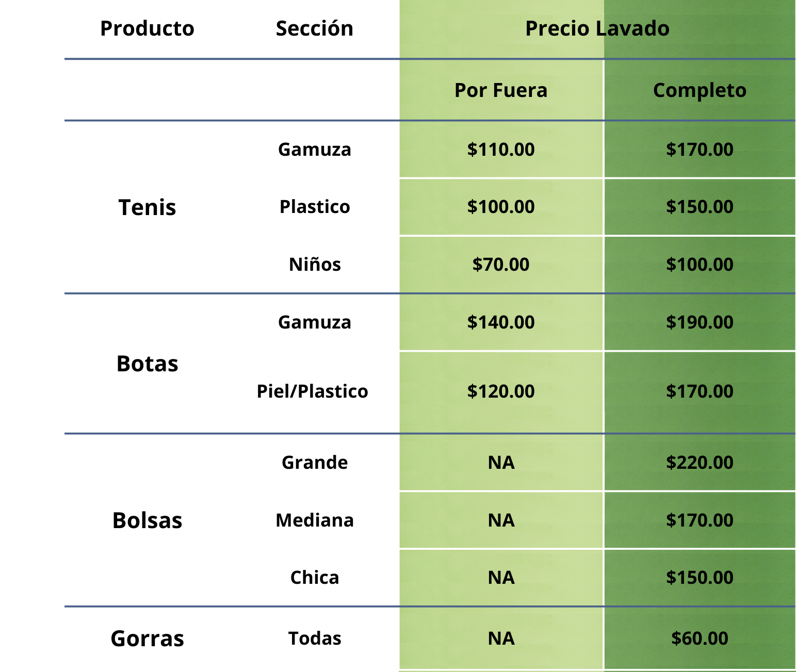The height and width of the screenshot is (672, 796).
Task: Click the Gorras product label
Action: [x=147, y=638]
